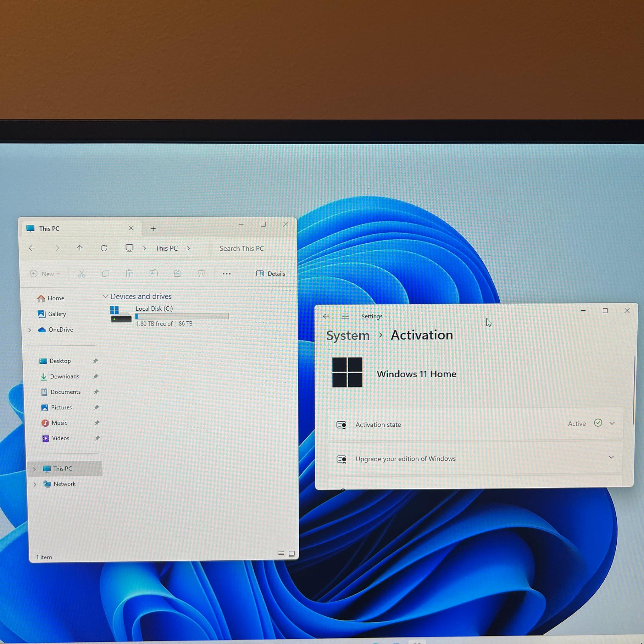Open the Settings navigation hamburger menu
Image resolution: width=644 pixels, height=644 pixels.
(345, 316)
